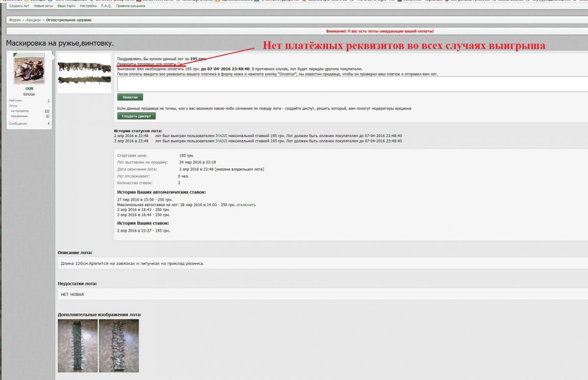Open the second additional lot image

[x=119, y=346]
